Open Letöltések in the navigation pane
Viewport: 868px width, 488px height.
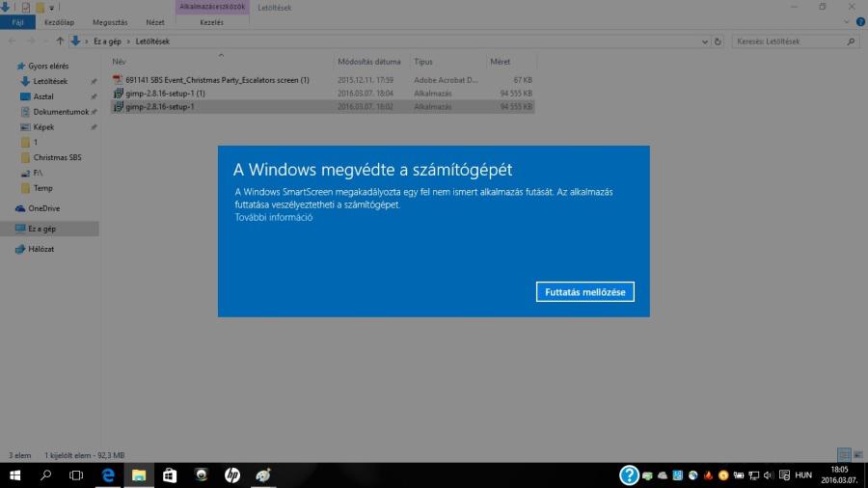pyautogui.click(x=50, y=81)
